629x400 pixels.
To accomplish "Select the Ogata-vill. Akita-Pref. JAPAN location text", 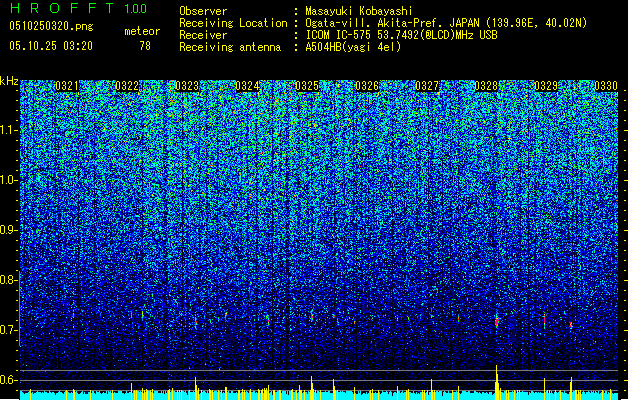I will point(446,23).
